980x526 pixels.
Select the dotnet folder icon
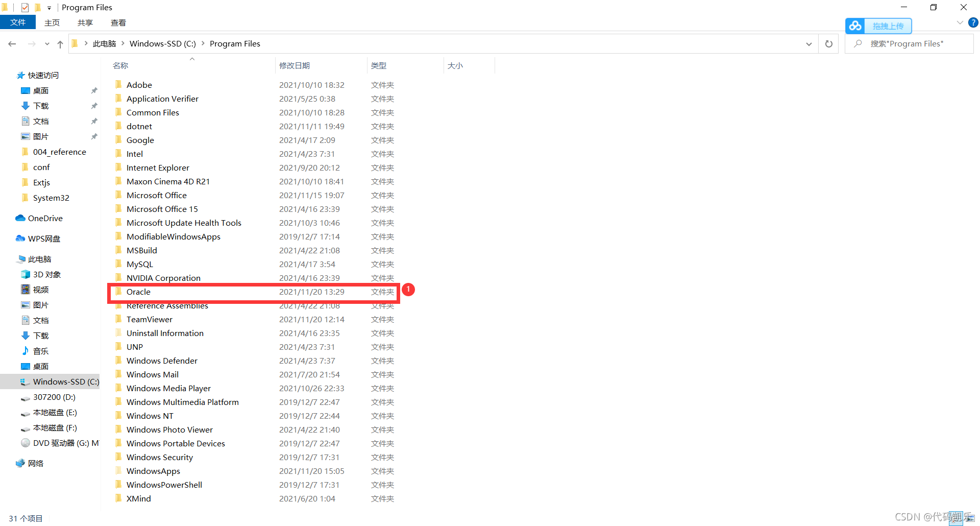pyautogui.click(x=118, y=126)
